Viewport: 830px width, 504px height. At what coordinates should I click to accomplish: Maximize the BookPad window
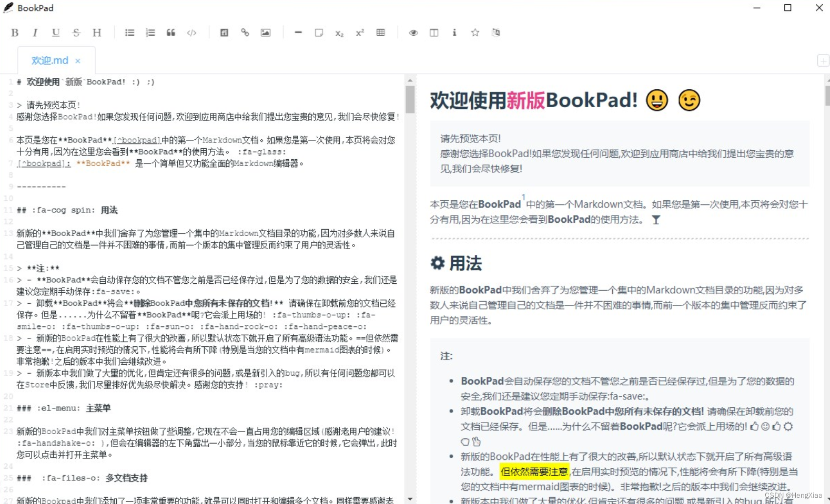pyautogui.click(x=788, y=8)
